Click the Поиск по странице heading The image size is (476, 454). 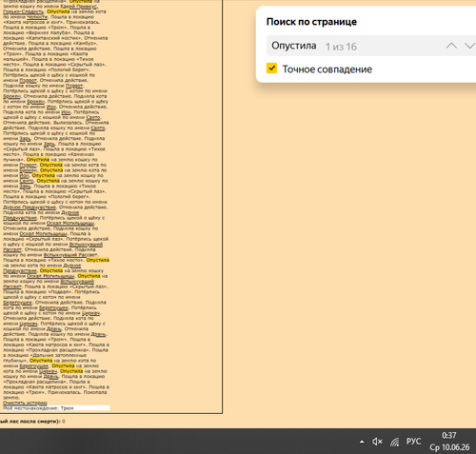click(311, 22)
